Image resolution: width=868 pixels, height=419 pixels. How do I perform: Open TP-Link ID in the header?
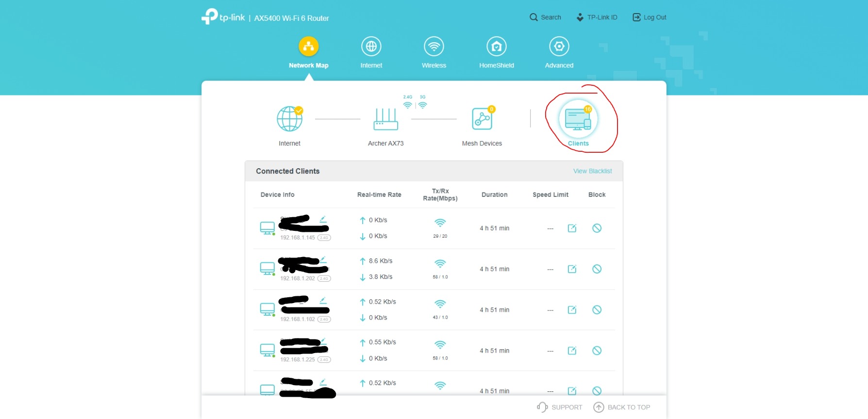(597, 17)
